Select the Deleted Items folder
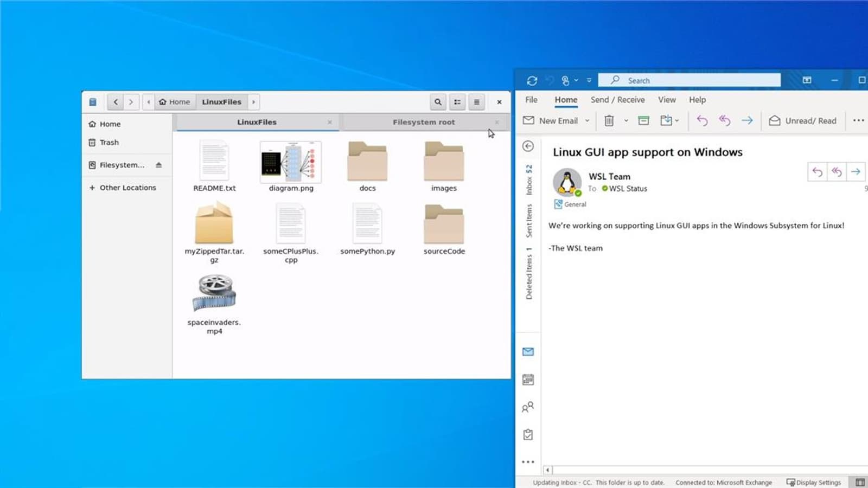 click(529, 273)
